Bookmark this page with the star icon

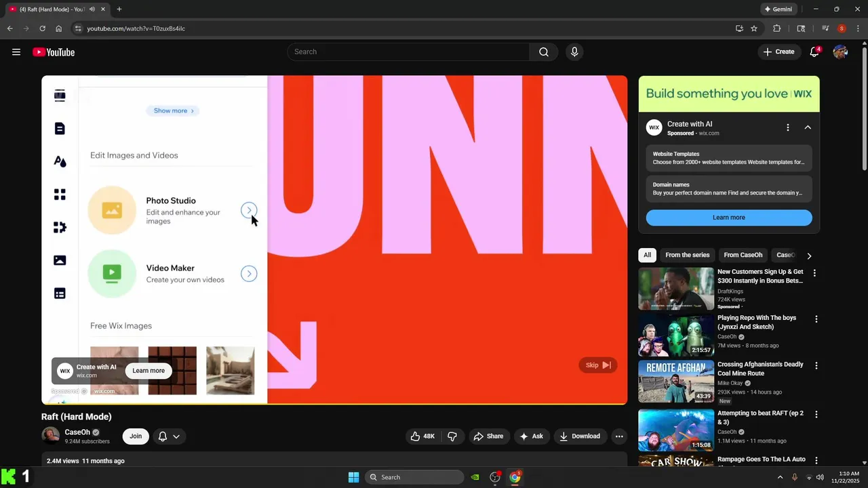pos(754,28)
